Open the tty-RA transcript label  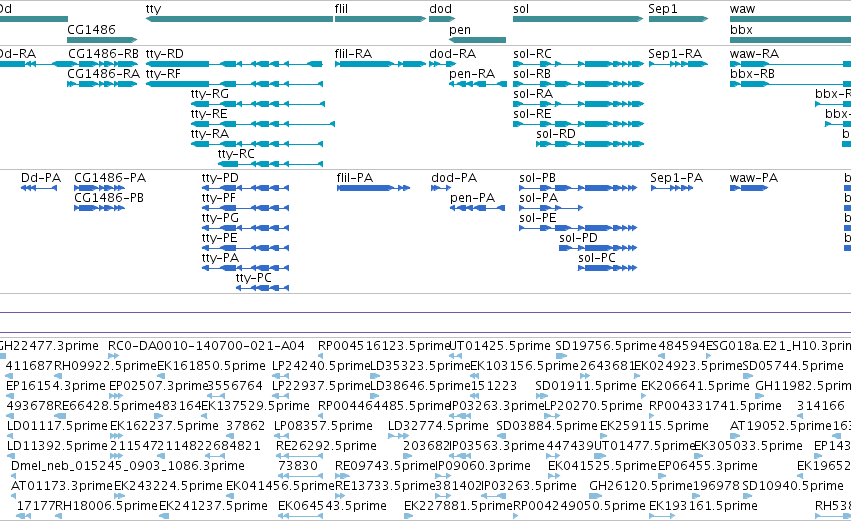tap(210, 134)
